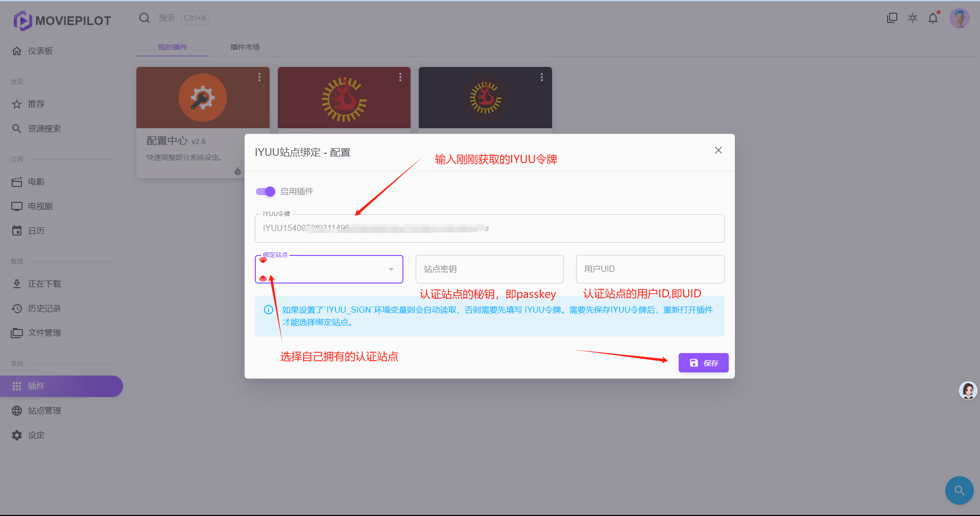
Task: Click the search magnifier icon in header
Action: click(x=145, y=18)
